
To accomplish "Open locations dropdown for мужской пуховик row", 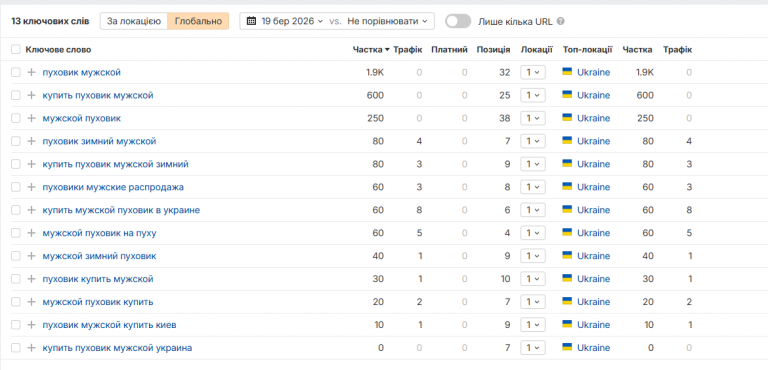I will click(533, 118).
